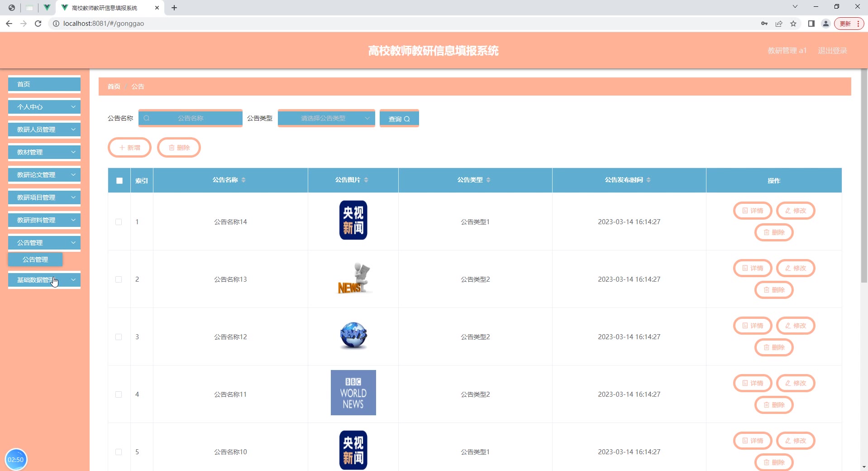The image size is (868, 471).
Task: Delete row 公告名称12
Action: [774, 347]
